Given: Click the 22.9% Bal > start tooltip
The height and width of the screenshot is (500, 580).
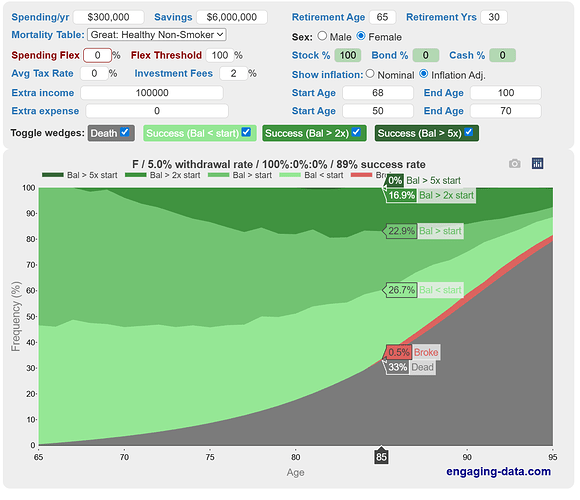Looking at the screenshot, I should click(424, 231).
